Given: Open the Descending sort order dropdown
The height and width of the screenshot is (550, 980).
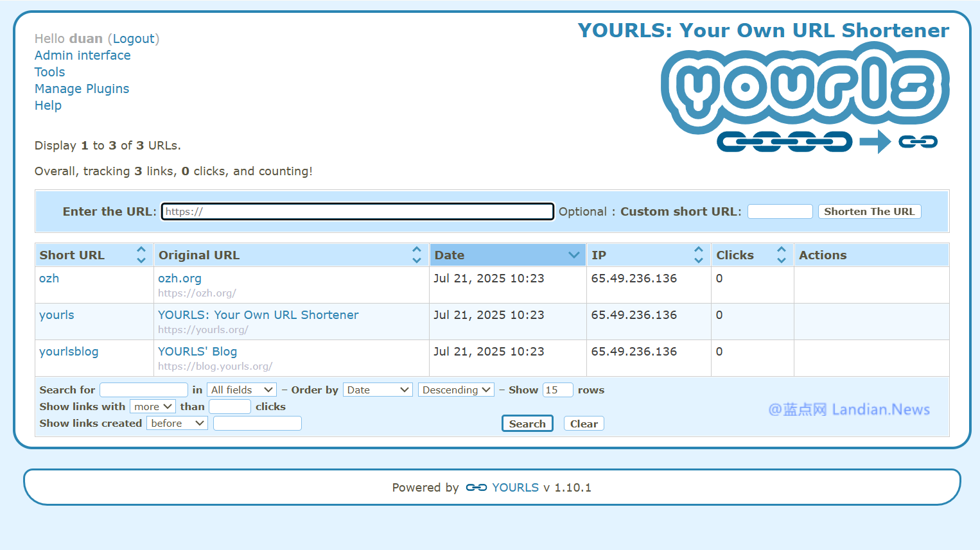Looking at the screenshot, I should [456, 390].
